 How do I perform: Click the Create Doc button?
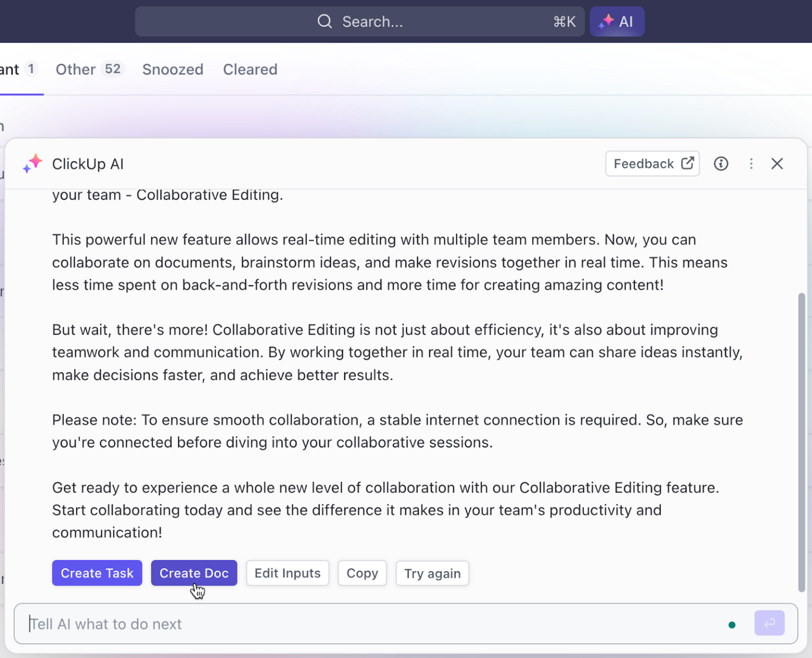pos(194,573)
